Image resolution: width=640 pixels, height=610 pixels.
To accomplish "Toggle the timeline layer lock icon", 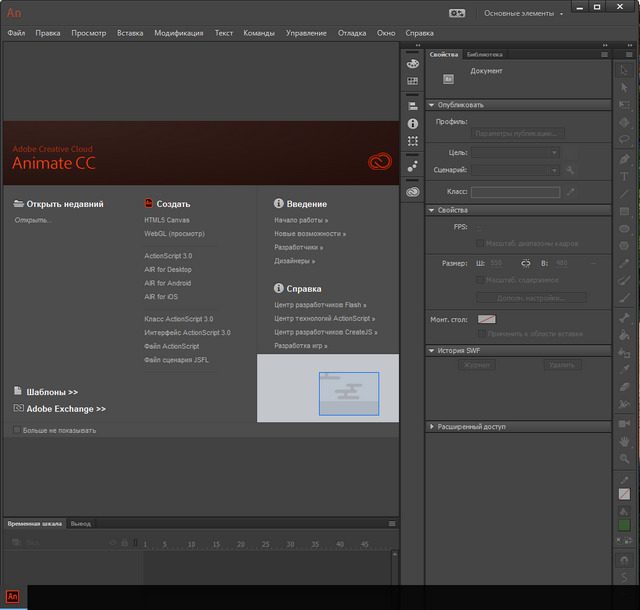I will tap(124, 543).
